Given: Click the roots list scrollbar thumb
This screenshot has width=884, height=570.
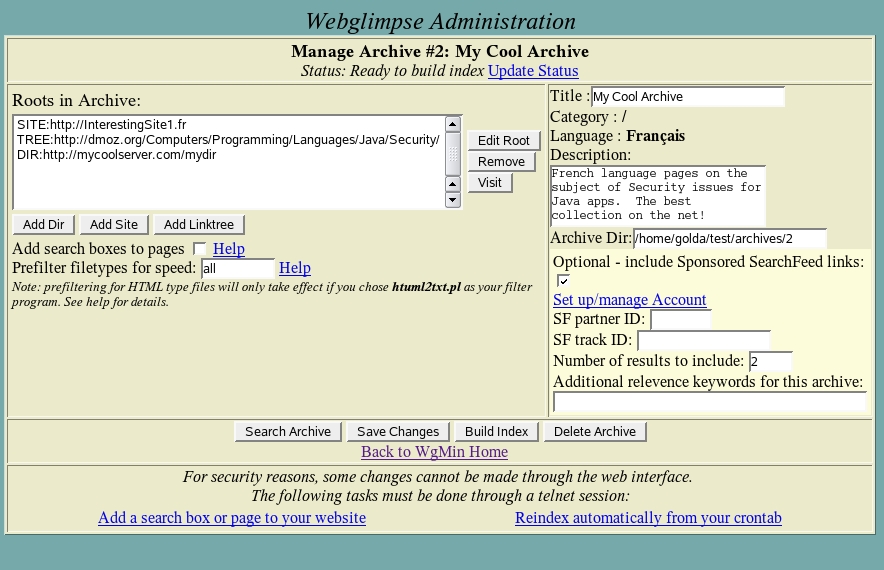Looking at the screenshot, I should (453, 154).
